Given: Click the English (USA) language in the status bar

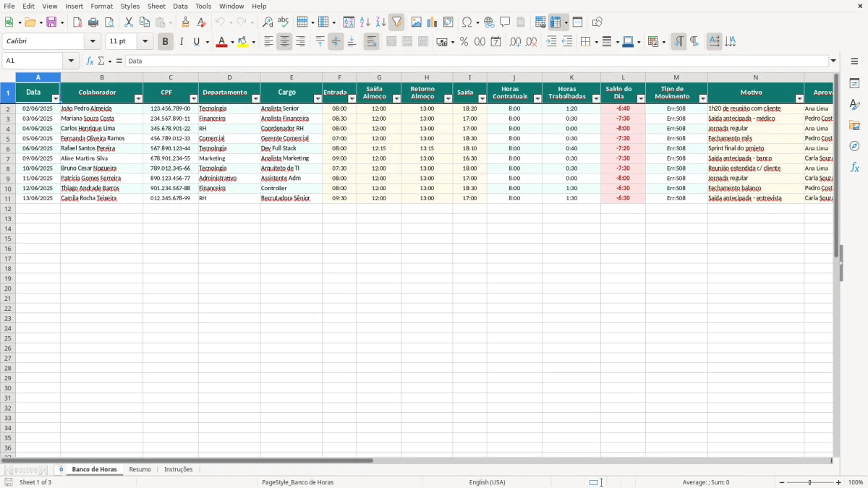Looking at the screenshot, I should pos(487,482).
